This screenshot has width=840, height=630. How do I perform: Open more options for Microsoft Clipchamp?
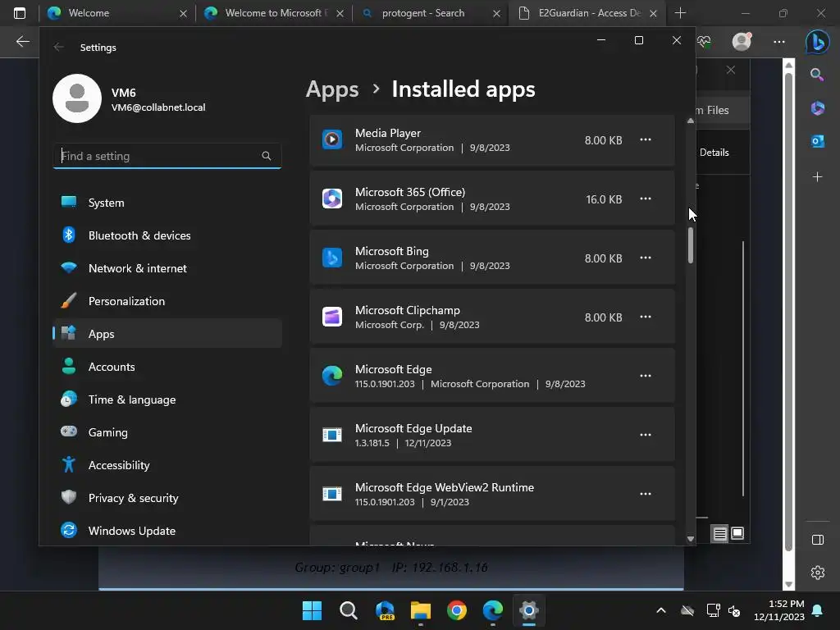click(x=646, y=317)
